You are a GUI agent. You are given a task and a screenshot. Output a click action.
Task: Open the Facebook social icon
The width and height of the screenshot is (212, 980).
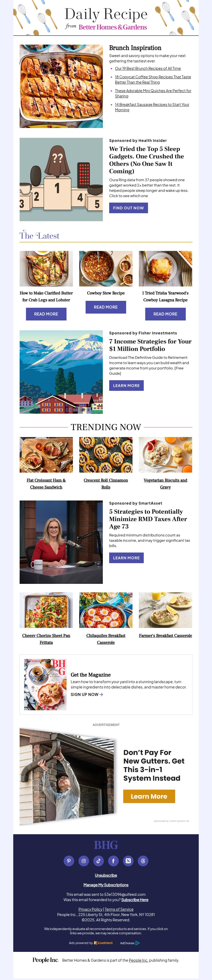[x=113, y=861]
